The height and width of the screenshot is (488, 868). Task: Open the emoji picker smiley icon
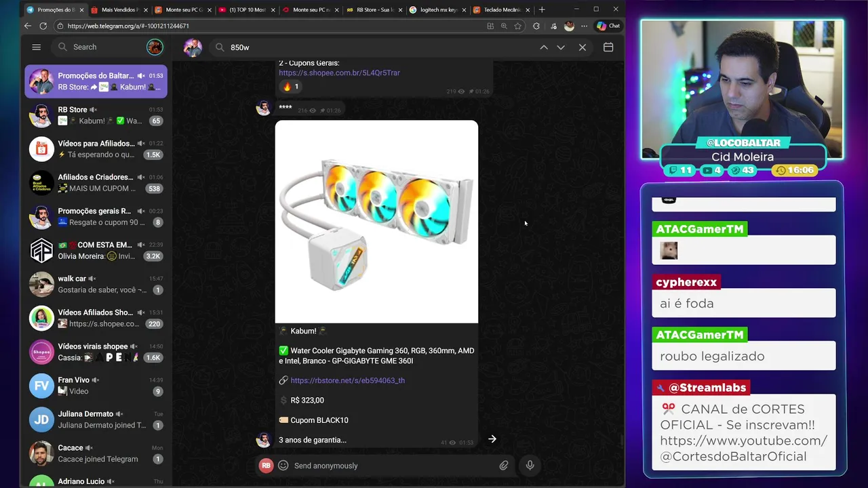pos(283,466)
